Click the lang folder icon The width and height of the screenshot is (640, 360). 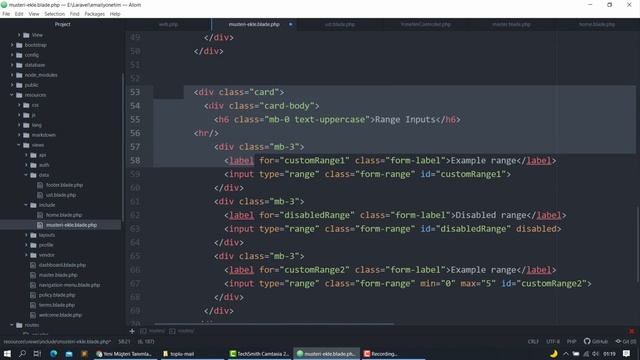(x=27, y=125)
